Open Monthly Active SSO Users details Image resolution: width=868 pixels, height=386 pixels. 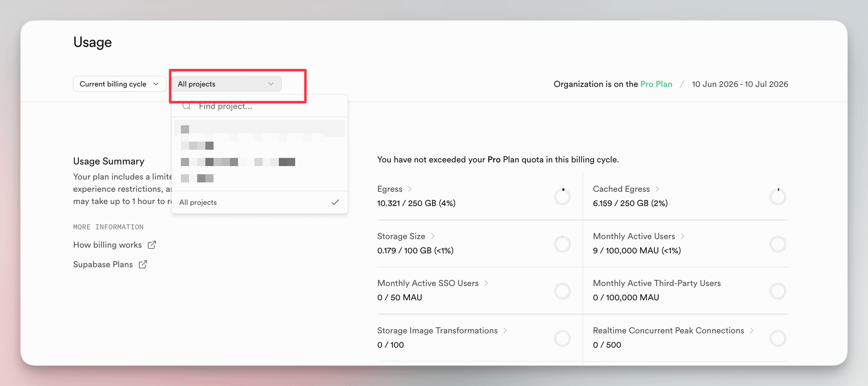point(428,283)
